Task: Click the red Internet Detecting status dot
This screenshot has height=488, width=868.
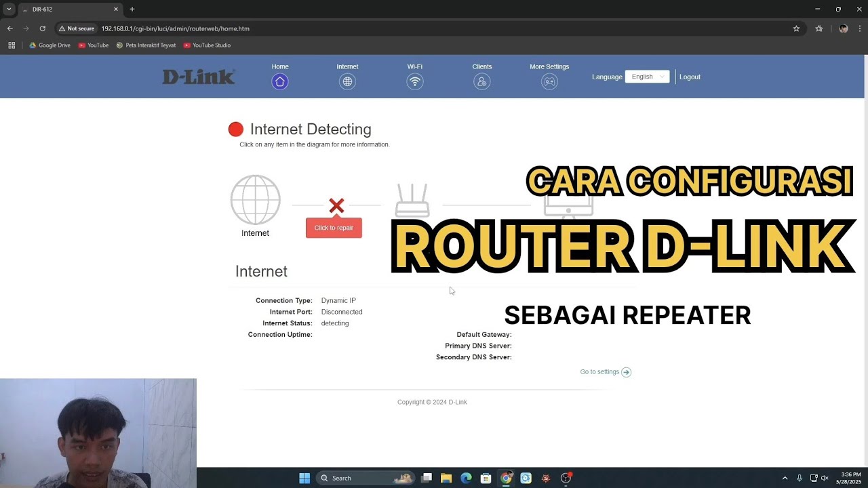Action: coord(235,129)
